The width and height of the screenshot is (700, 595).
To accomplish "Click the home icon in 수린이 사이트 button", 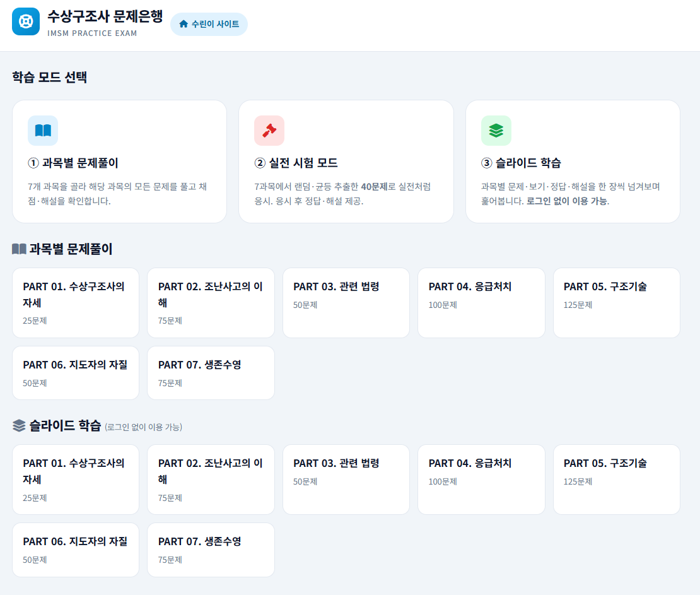I will [184, 24].
